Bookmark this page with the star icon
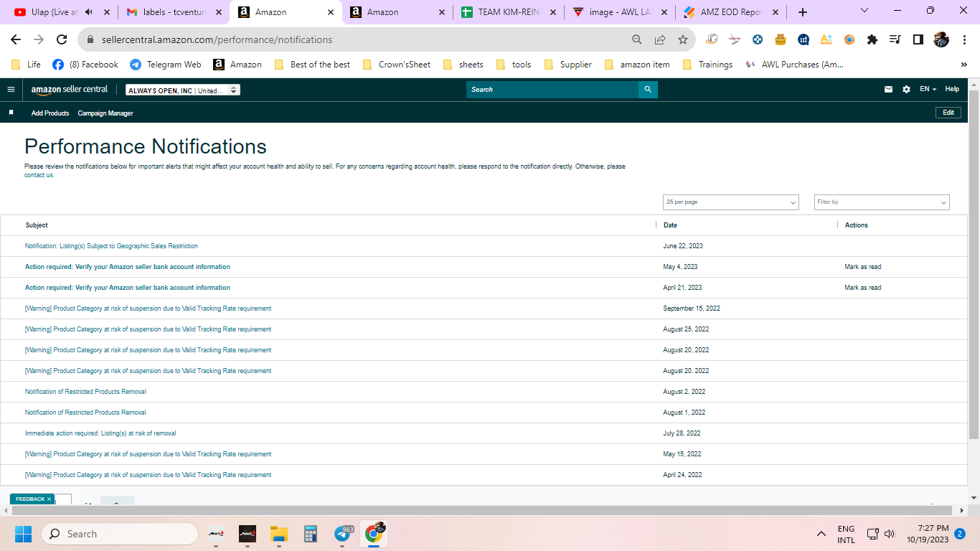Screen dimensions: 980x551 [x=682, y=39]
